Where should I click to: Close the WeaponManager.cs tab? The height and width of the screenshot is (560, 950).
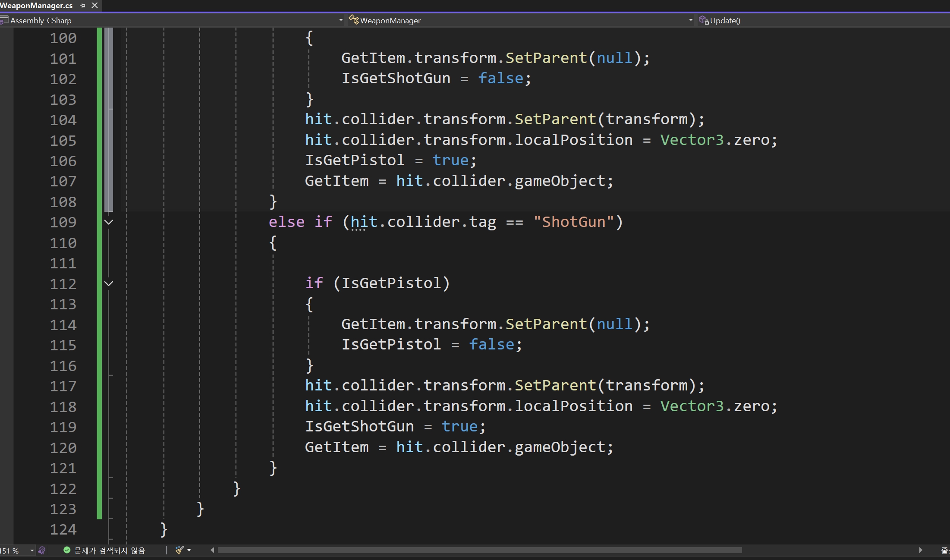pos(95,6)
